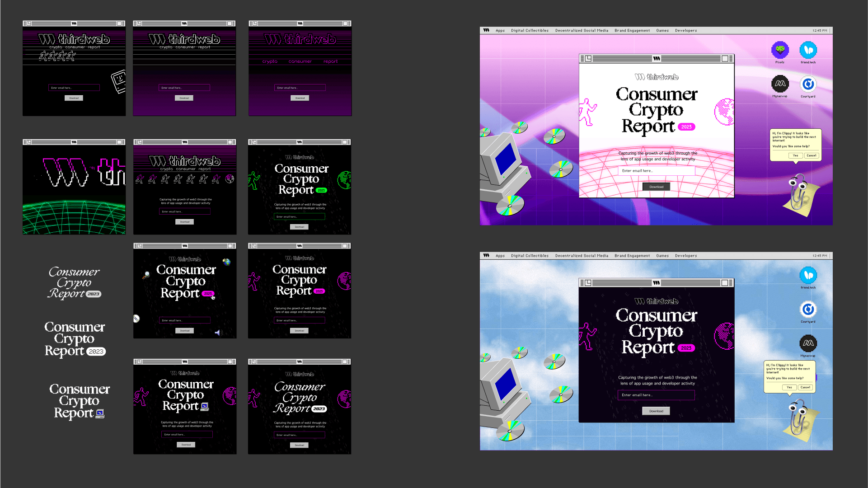The width and height of the screenshot is (868, 488).
Task: Click the close box of sky mockup window
Action: pos(588,283)
